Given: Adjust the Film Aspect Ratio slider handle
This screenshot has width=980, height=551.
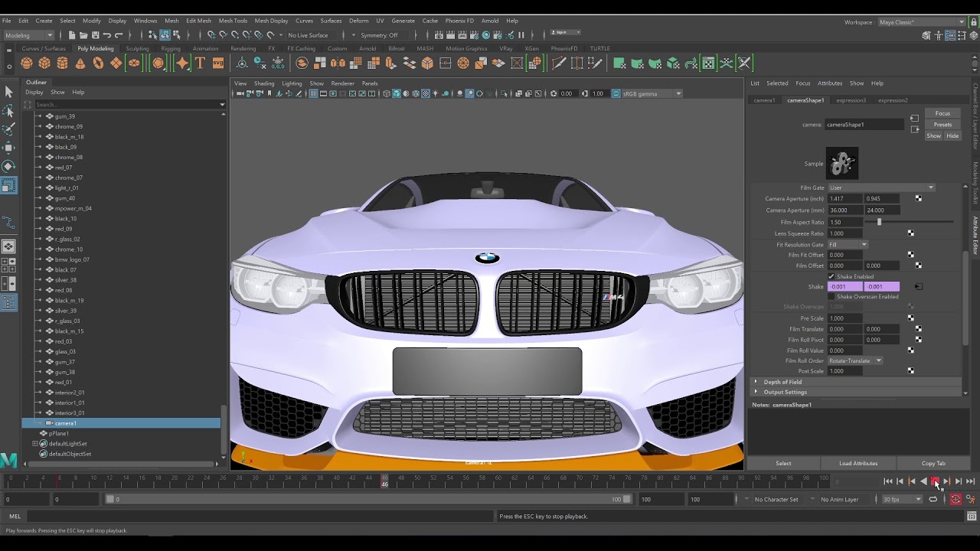Looking at the screenshot, I should click(879, 222).
